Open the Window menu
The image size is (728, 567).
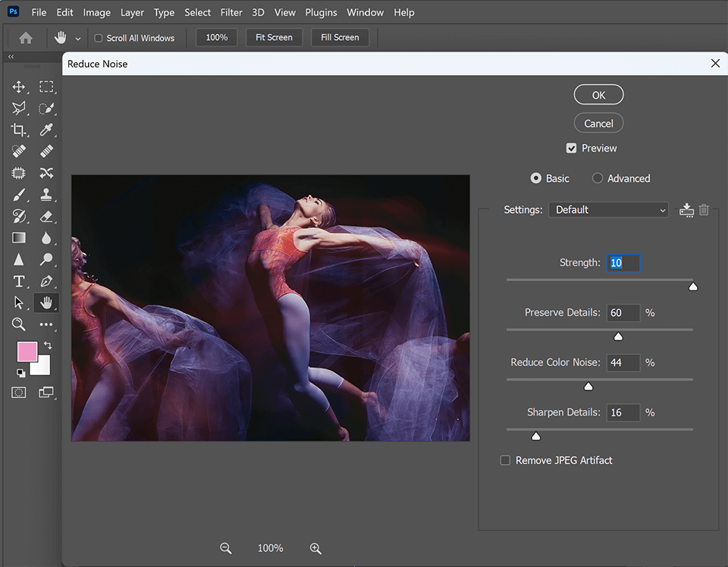[x=365, y=13]
